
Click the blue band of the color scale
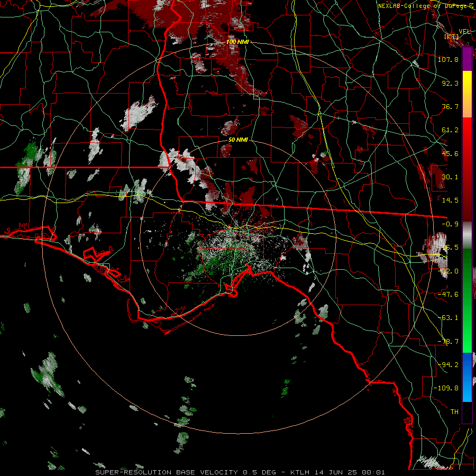coord(467,377)
